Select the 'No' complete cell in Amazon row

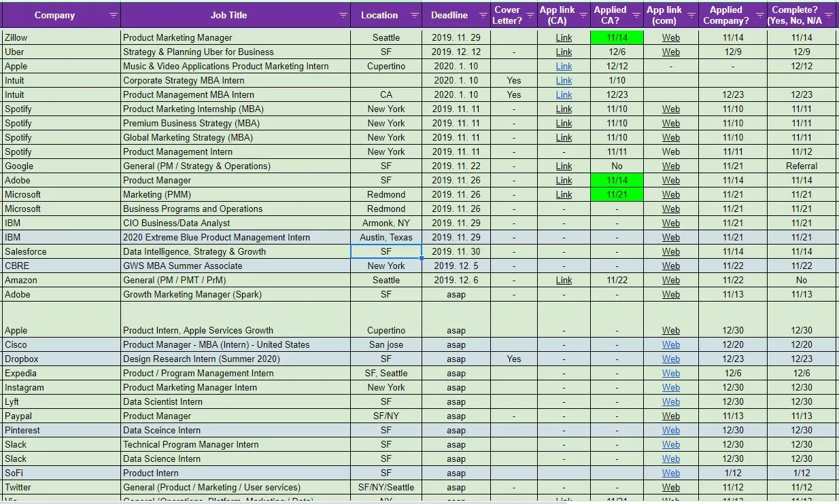pyautogui.click(x=802, y=280)
